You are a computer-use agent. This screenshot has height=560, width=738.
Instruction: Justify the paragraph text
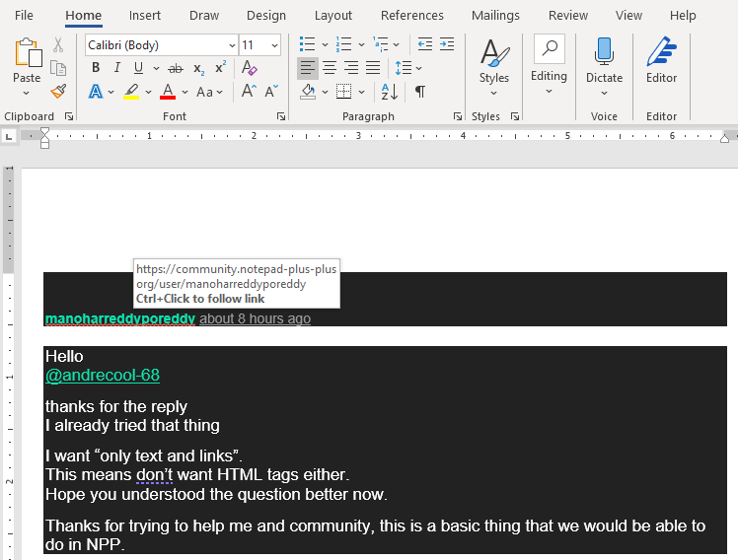pyautogui.click(x=373, y=68)
